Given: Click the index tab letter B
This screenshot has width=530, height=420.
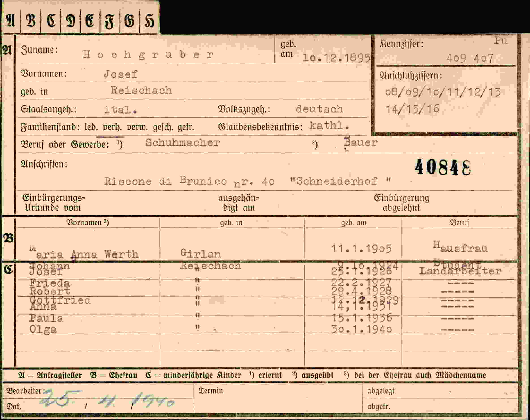Looking at the screenshot, I should (31, 21).
